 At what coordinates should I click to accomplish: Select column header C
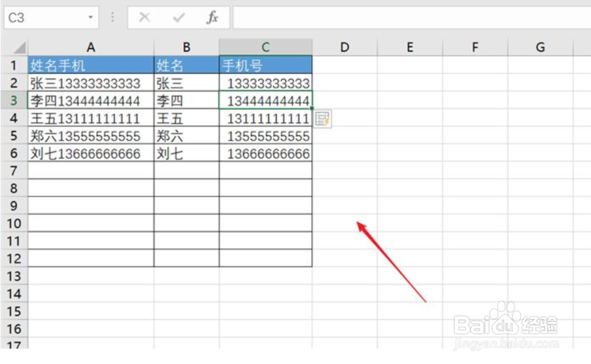click(x=265, y=47)
